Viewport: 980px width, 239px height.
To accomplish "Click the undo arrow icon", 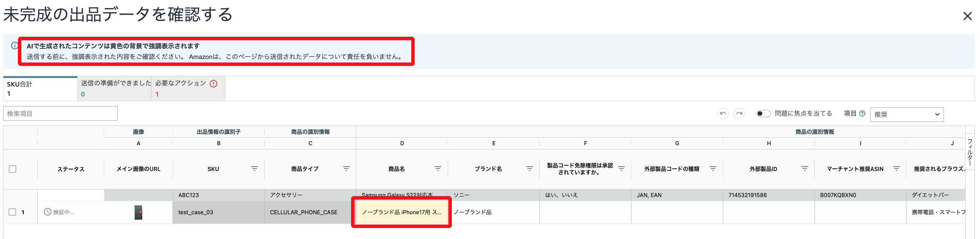I will (x=723, y=114).
